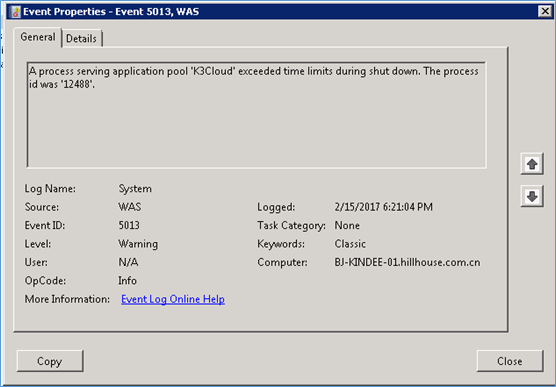Select the General tab
This screenshot has width=556, height=387.
pyautogui.click(x=38, y=37)
